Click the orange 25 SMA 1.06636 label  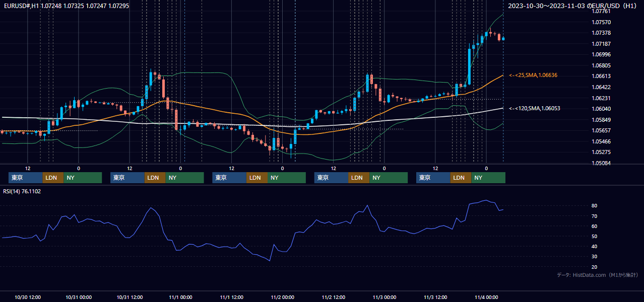[533, 75]
